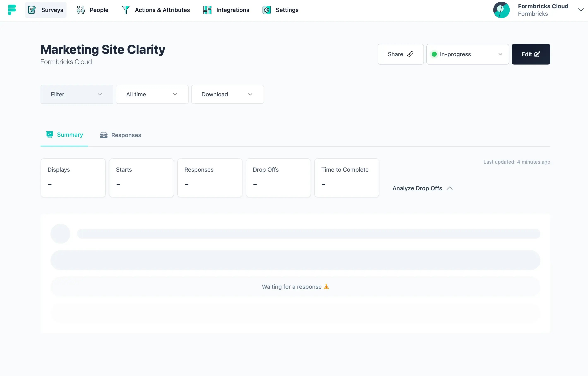Click the Marketing Site Clarity title

(103, 49)
